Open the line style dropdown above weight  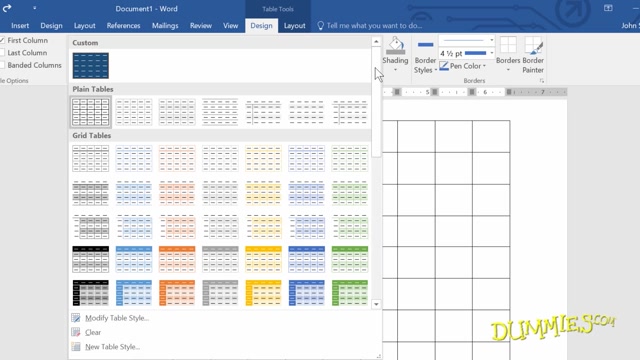pyautogui.click(x=491, y=40)
